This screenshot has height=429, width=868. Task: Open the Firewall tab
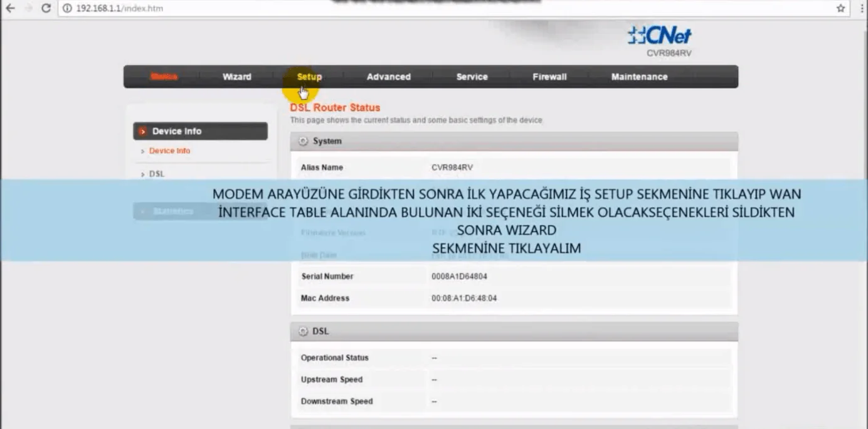(x=549, y=77)
